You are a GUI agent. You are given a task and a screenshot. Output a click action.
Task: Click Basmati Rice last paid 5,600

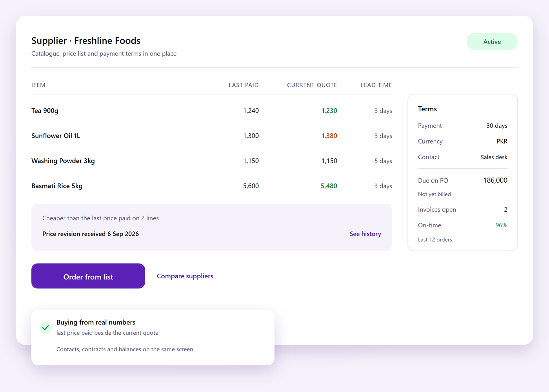point(251,186)
